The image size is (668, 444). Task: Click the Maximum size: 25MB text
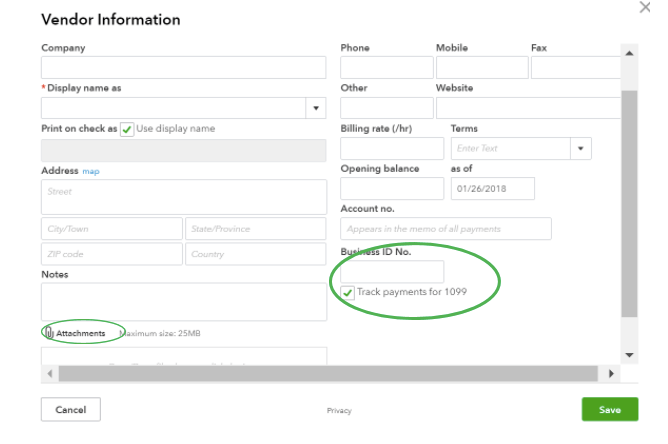click(x=160, y=333)
